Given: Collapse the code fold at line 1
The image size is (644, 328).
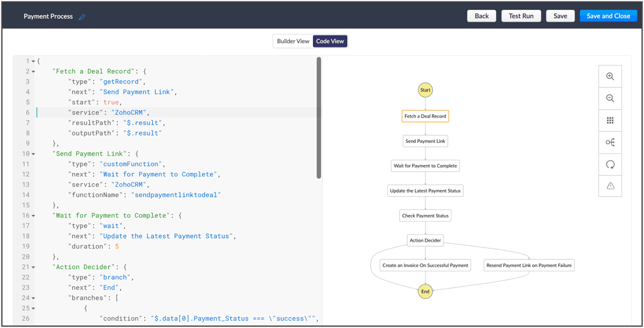Looking at the screenshot, I should point(33,61).
